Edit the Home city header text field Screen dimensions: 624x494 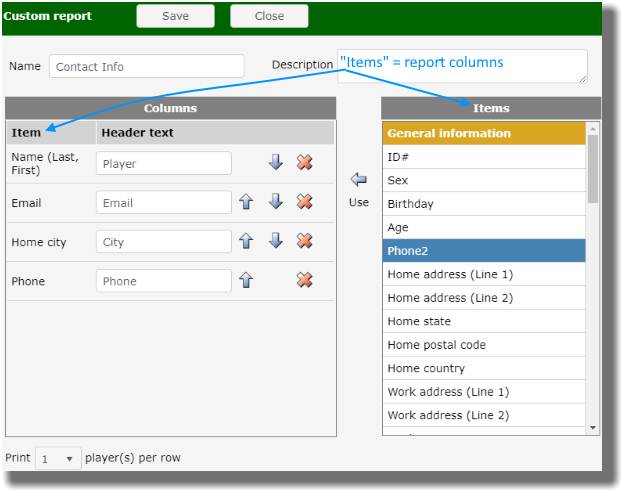point(164,242)
